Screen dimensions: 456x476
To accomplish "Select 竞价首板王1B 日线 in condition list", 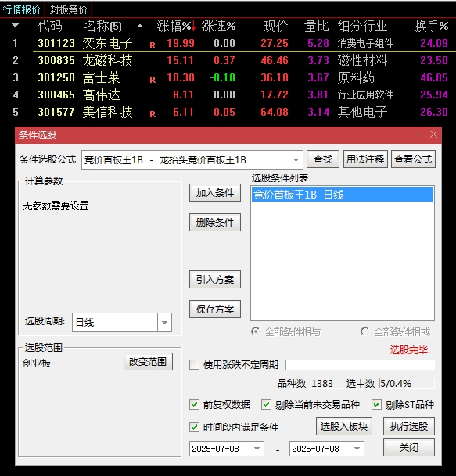I will (343, 195).
